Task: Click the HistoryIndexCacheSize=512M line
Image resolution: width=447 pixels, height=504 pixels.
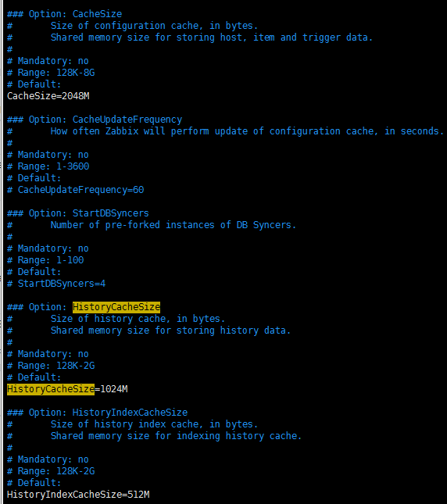Action: (x=78, y=495)
